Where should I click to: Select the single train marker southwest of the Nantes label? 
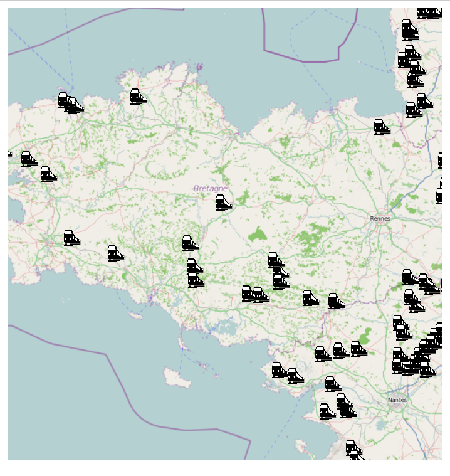[328, 411]
